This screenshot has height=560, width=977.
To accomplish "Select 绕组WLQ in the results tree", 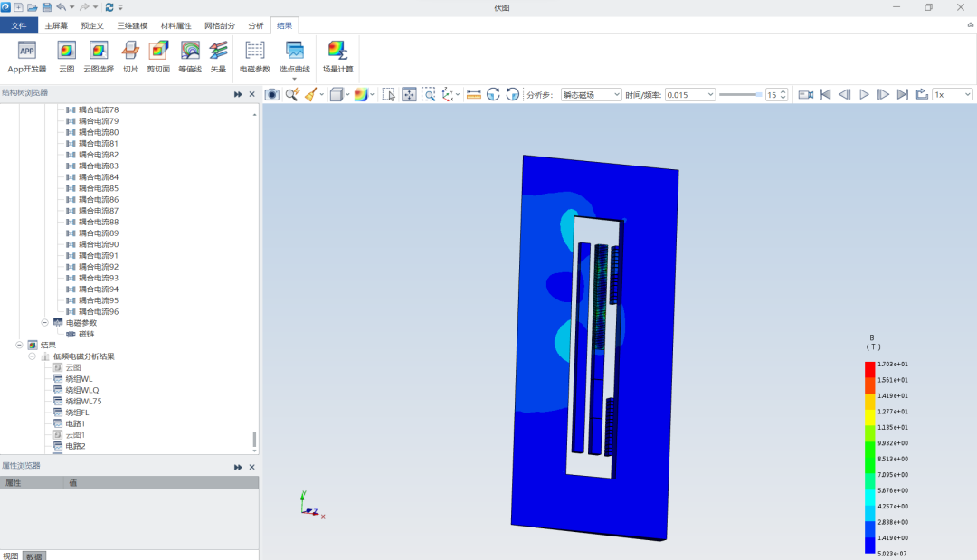I will click(x=82, y=390).
